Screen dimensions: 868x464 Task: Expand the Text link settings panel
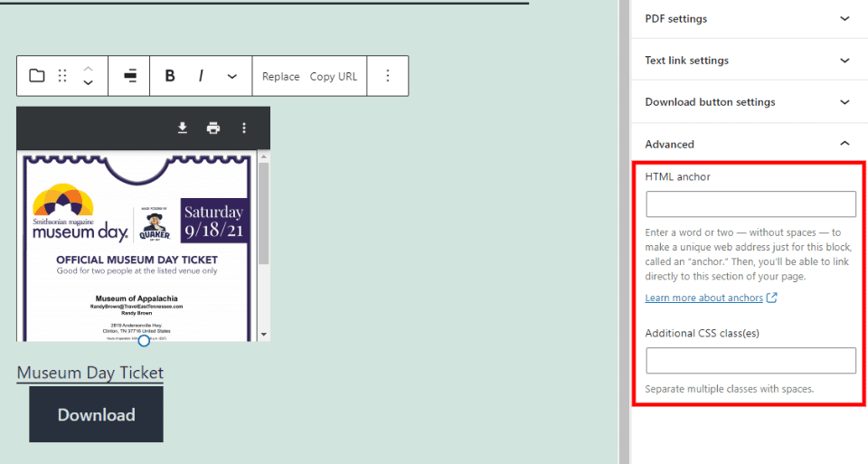coord(749,61)
